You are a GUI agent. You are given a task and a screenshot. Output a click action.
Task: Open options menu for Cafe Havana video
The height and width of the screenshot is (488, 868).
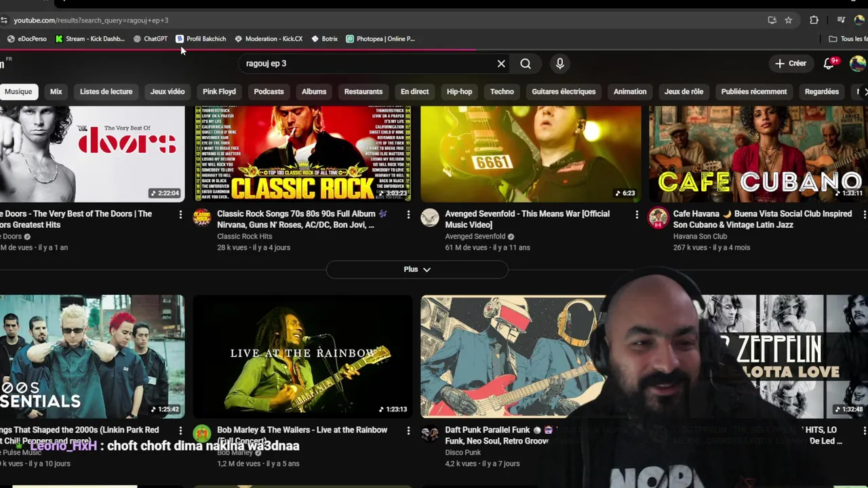point(864,214)
